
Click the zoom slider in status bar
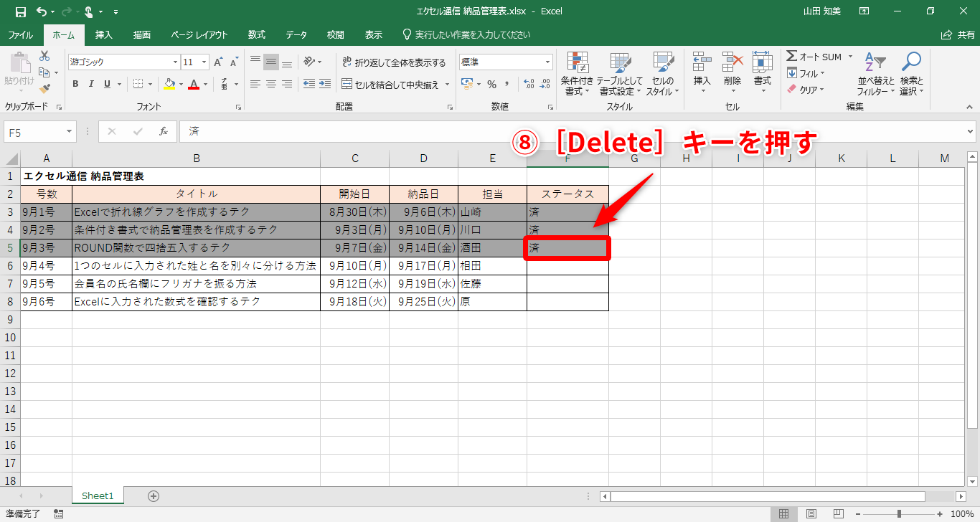click(x=899, y=514)
